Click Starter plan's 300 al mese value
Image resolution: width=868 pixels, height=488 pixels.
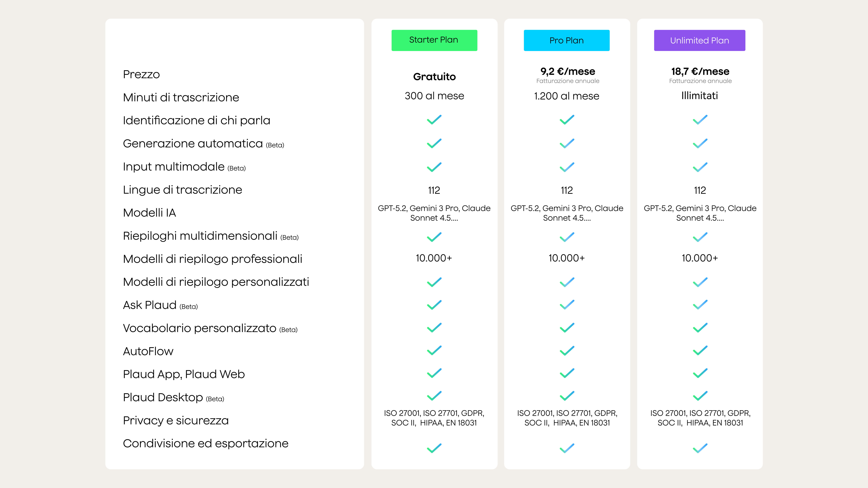pos(434,96)
